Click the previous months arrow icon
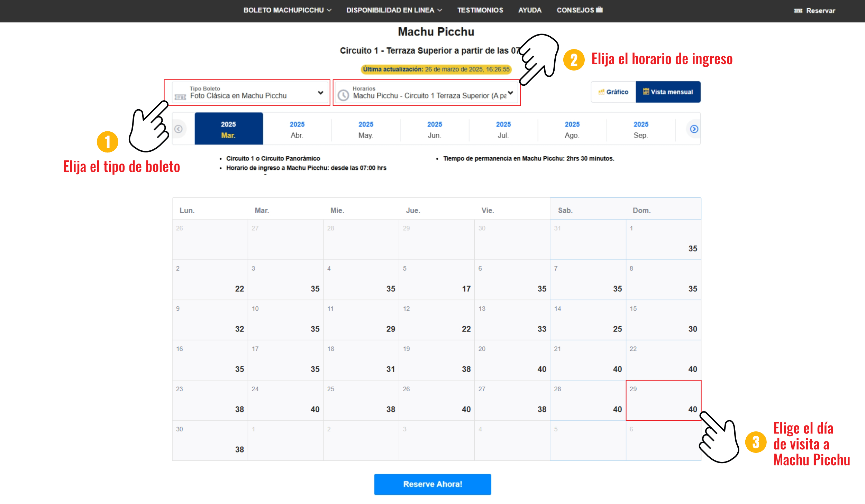The image size is (865, 504). [x=179, y=129]
